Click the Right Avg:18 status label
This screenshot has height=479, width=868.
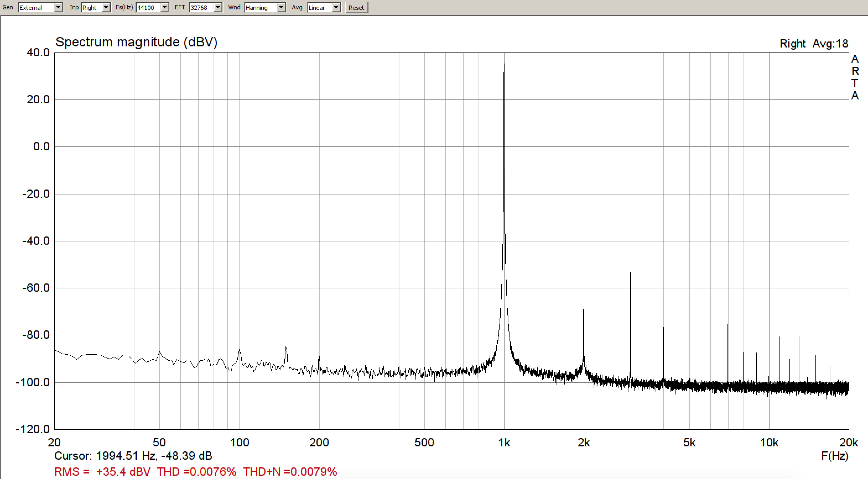(x=814, y=44)
